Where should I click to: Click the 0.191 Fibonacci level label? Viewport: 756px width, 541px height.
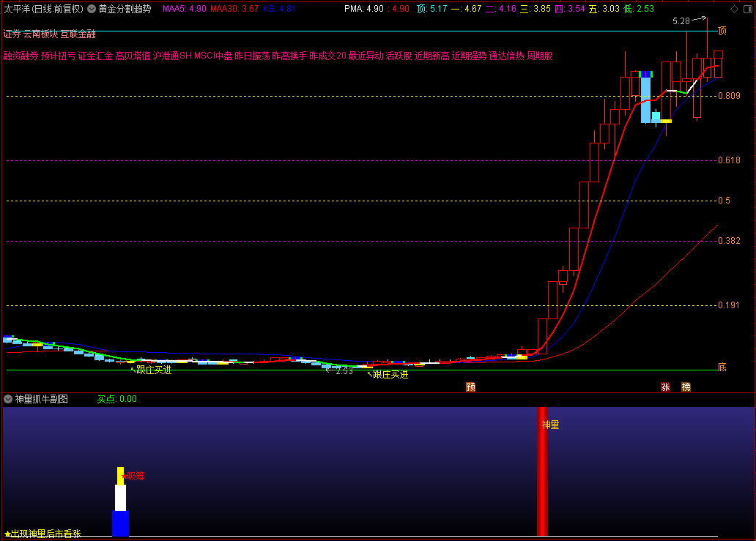coord(729,305)
